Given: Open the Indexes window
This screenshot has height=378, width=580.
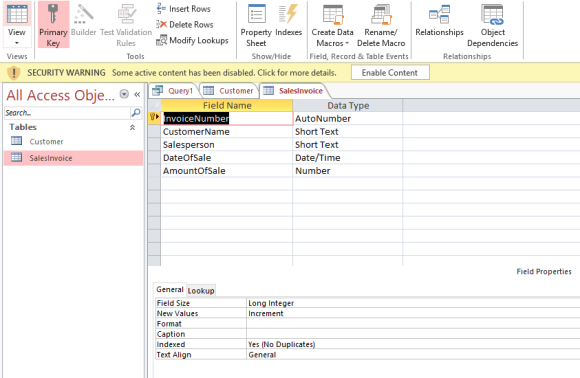Looking at the screenshot, I should pyautogui.click(x=289, y=20).
